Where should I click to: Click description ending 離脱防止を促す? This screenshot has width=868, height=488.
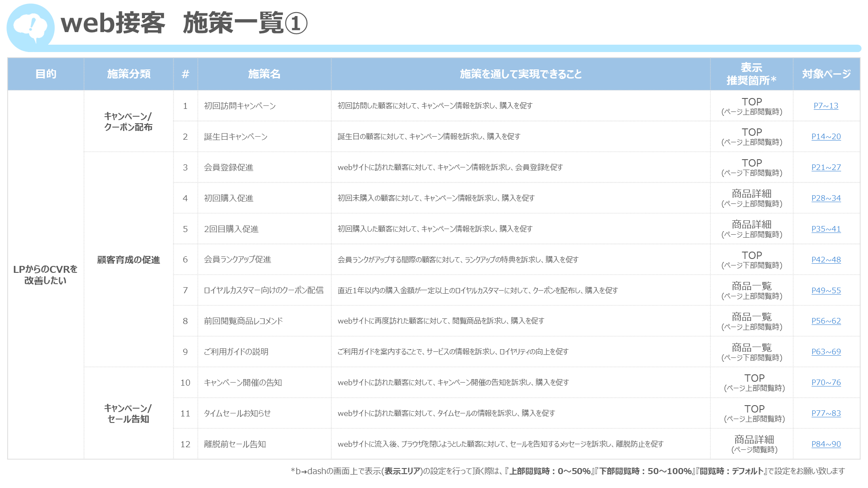click(500, 444)
